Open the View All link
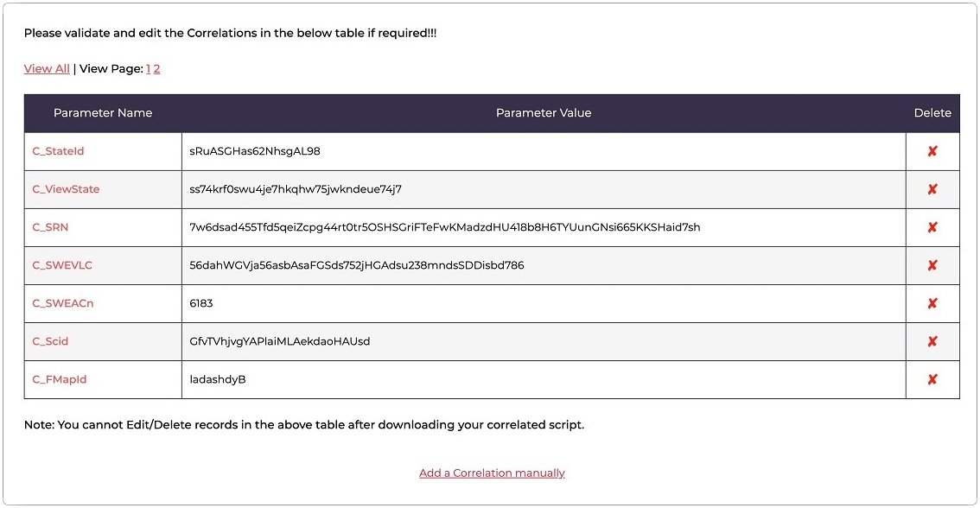 (47, 69)
